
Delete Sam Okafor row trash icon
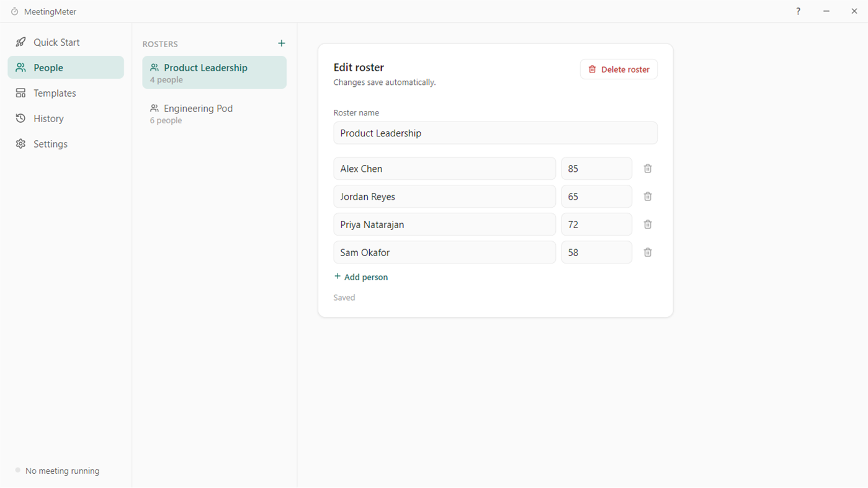click(648, 252)
